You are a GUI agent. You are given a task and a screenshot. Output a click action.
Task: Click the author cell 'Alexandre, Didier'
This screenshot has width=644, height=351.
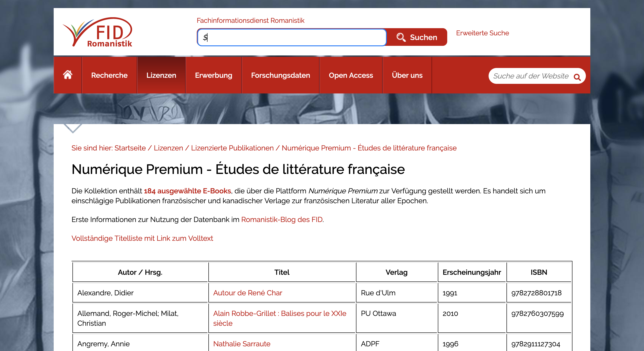click(140, 293)
